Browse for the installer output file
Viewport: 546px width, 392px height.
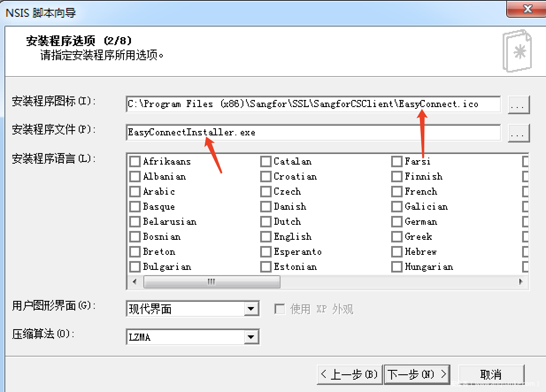click(519, 133)
